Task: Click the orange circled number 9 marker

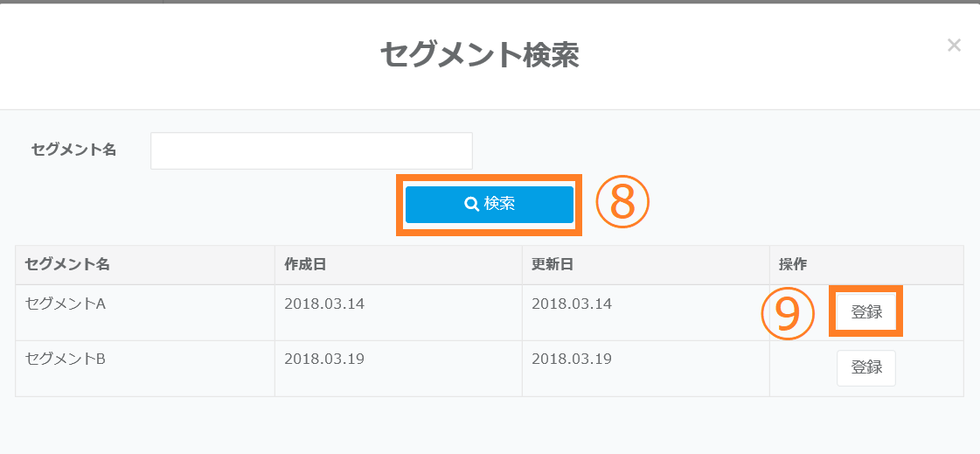Action: click(788, 313)
